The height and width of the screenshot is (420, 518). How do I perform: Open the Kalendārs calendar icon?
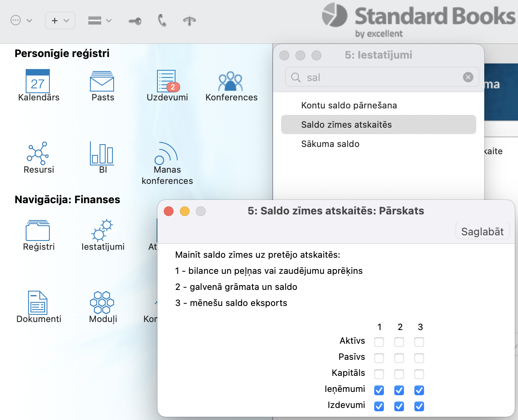click(x=38, y=82)
